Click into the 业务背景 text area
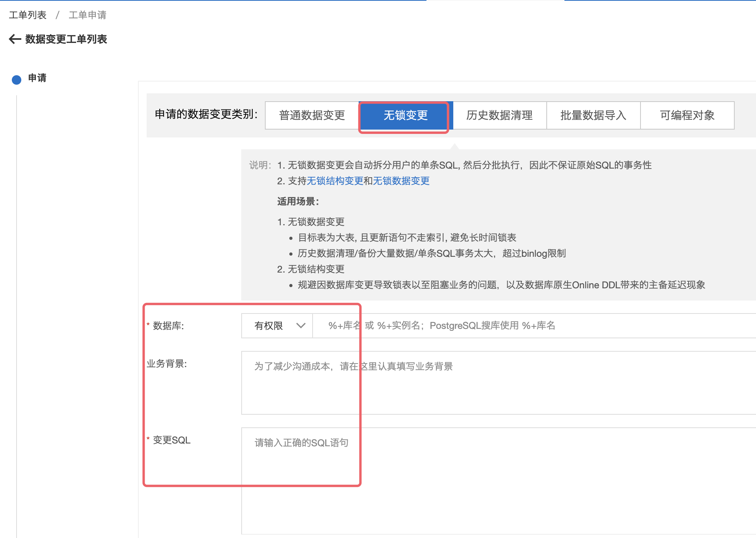This screenshot has height=538, width=756. coord(499,383)
